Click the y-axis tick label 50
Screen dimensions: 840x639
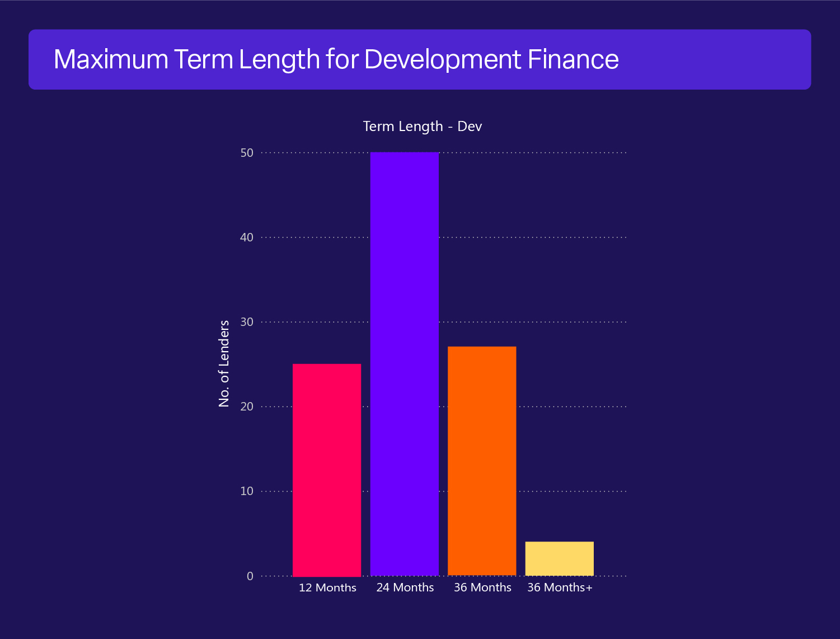pos(247,153)
